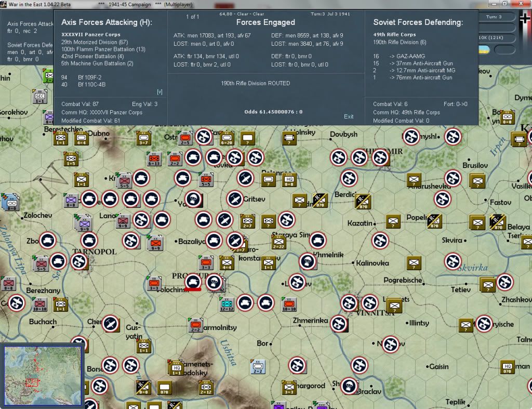Select the 4=4 infantry counter at Starokonstantinov
This screenshot has height=409, width=532.
[x=227, y=263]
